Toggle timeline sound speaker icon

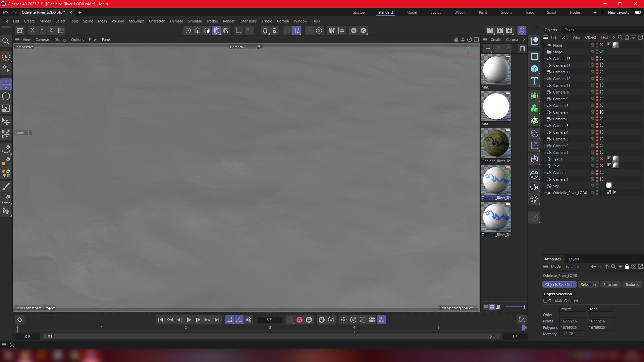(249, 320)
